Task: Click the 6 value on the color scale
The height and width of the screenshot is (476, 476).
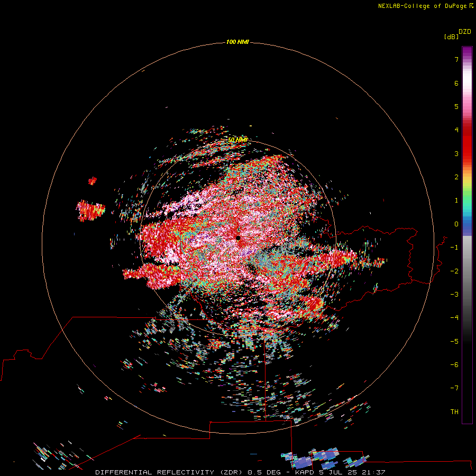Action: pyautogui.click(x=456, y=83)
